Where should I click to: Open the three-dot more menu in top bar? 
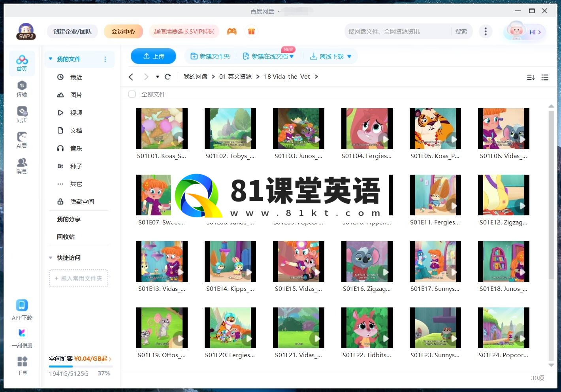[x=486, y=31]
